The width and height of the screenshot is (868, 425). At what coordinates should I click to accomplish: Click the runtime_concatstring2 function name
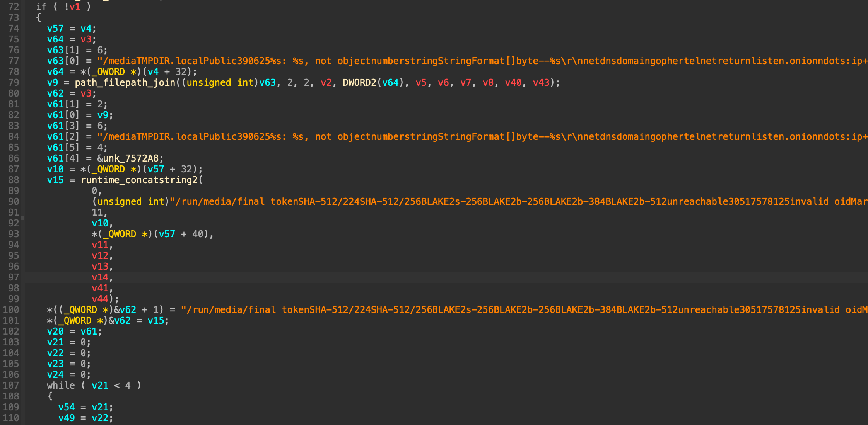(139, 180)
